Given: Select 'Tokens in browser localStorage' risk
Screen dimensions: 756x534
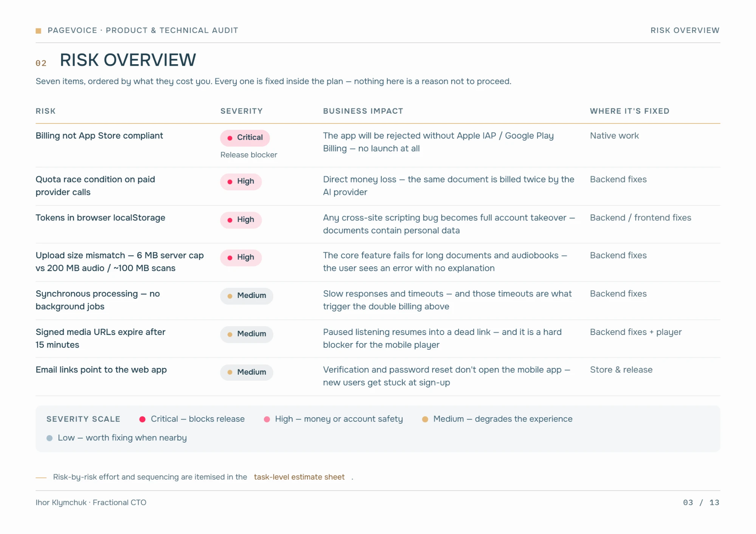Looking at the screenshot, I should [x=100, y=218].
